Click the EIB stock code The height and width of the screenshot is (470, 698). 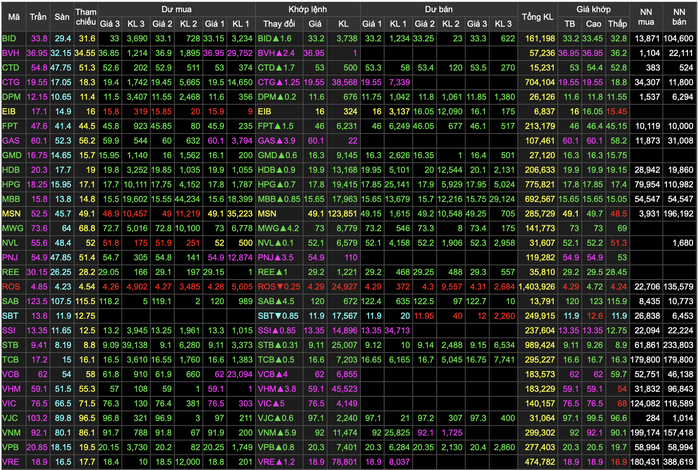(x=8, y=112)
